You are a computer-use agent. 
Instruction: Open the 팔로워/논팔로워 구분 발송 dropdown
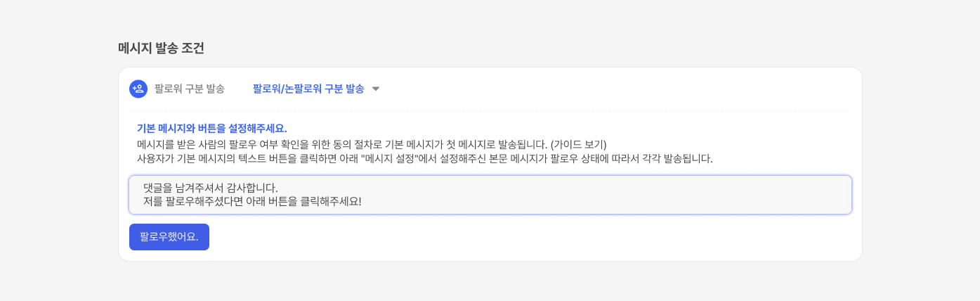point(308,89)
